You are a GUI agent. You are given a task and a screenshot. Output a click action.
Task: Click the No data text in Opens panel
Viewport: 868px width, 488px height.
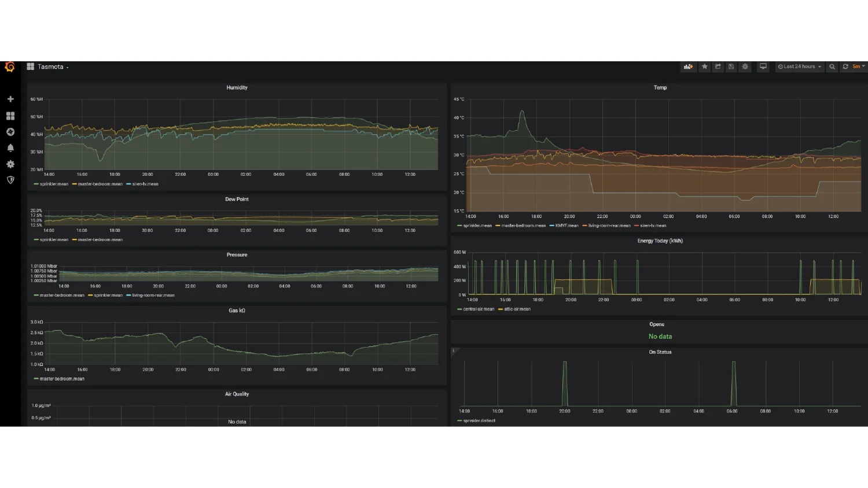[x=660, y=337]
